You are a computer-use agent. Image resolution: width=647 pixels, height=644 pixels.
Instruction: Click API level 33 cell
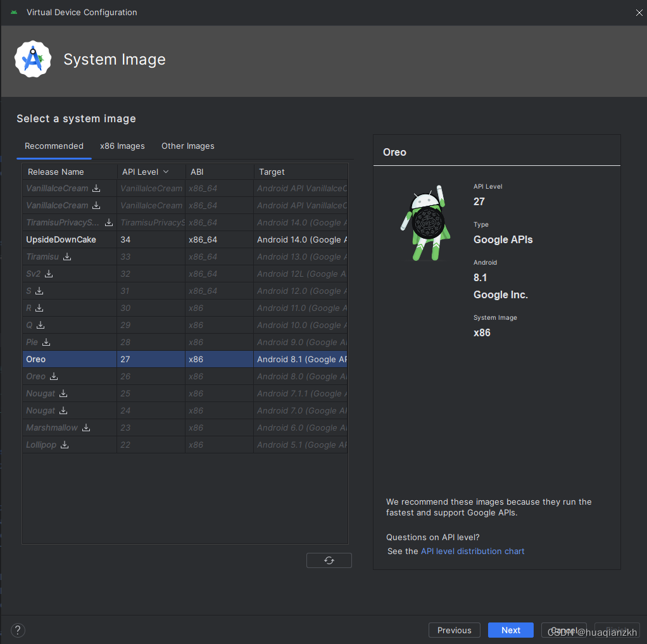(x=151, y=256)
